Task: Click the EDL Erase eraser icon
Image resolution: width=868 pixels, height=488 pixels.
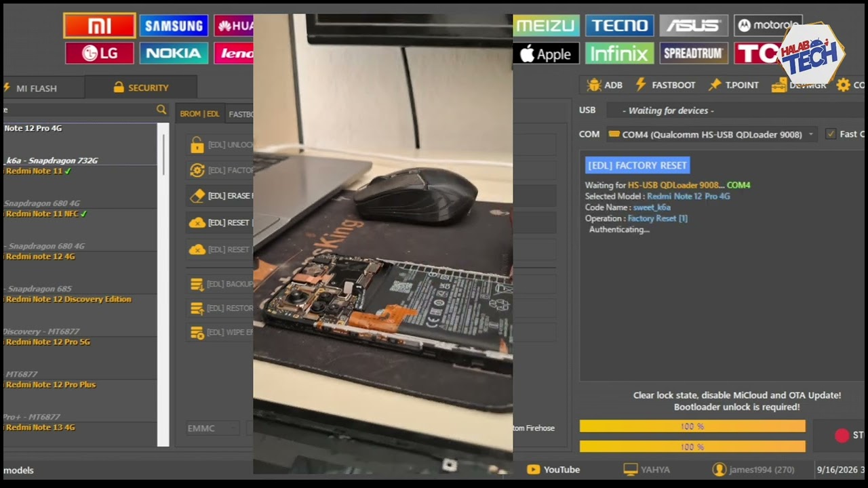Action: (197, 196)
